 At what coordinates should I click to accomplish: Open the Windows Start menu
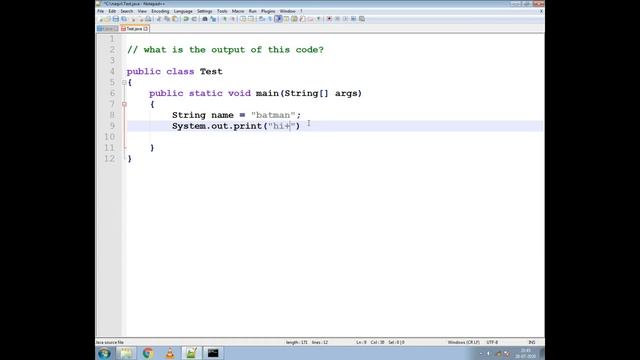[x=104, y=353]
